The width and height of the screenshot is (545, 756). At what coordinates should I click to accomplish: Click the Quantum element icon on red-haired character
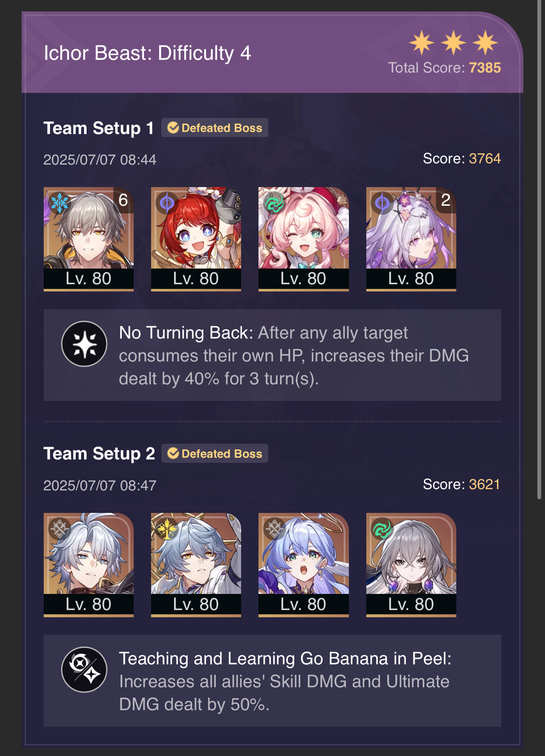(167, 203)
